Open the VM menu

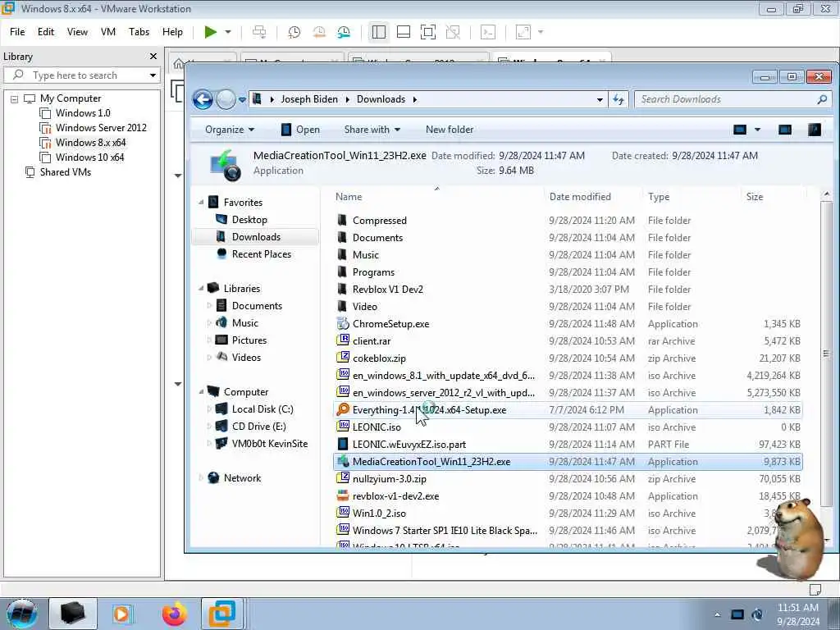108,32
